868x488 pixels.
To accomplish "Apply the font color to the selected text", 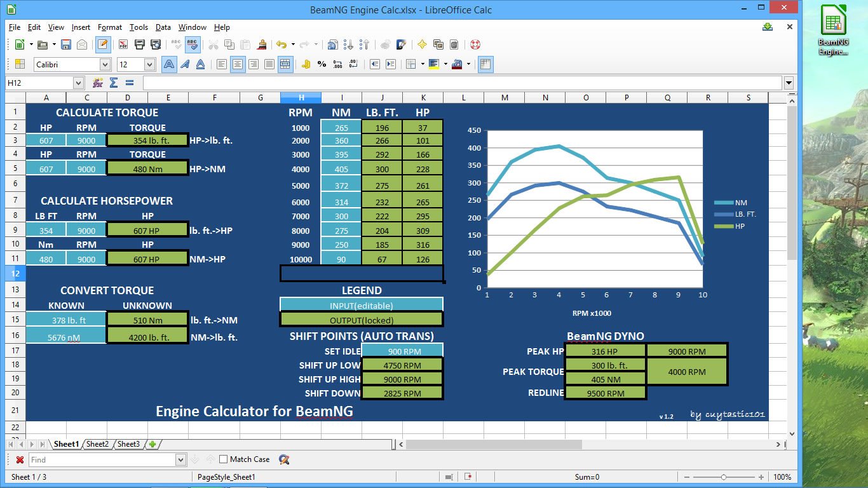I will tap(457, 64).
